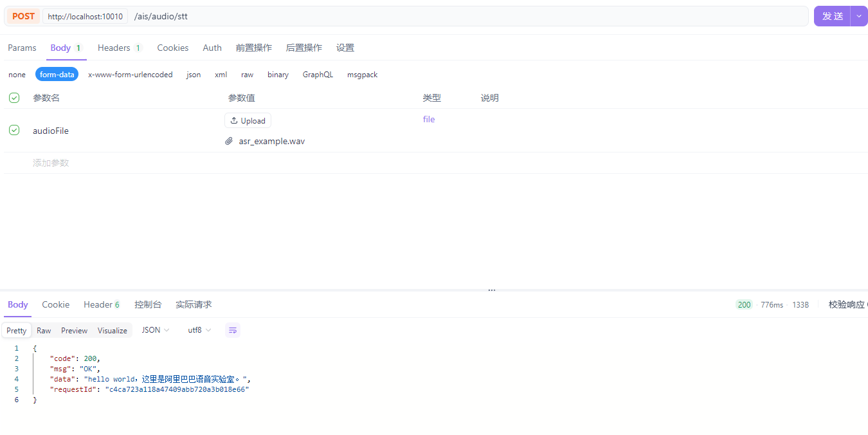The image size is (868, 435).
Task: Click the paperclip icon beside asr_example.wav
Action: point(229,141)
